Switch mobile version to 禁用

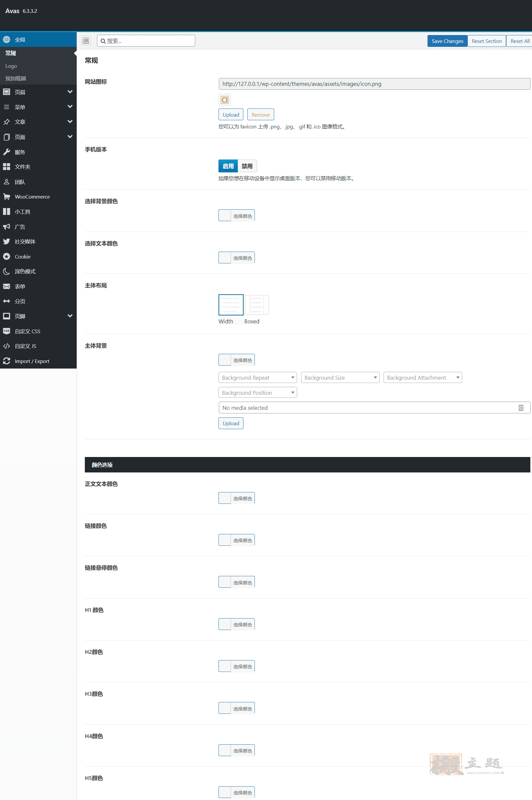(247, 166)
